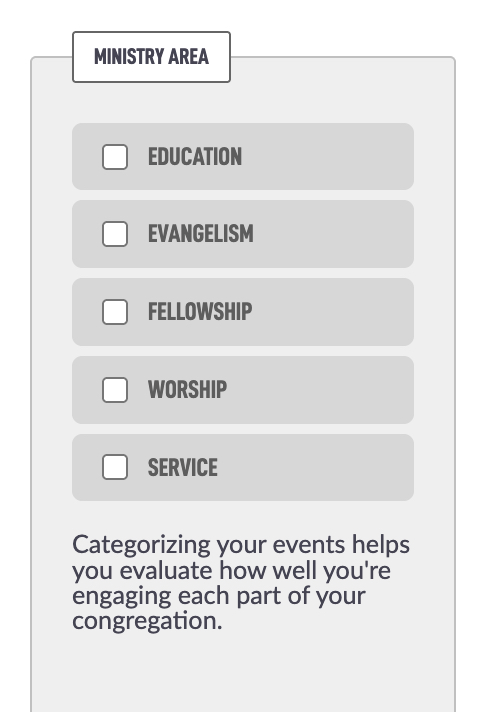This screenshot has width=488, height=712.
Task: Click the WORSHIP label text
Action: tap(187, 390)
